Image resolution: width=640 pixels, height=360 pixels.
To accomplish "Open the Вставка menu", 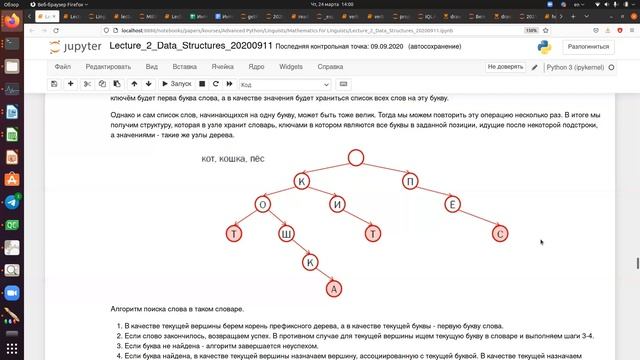I will [x=184, y=67].
